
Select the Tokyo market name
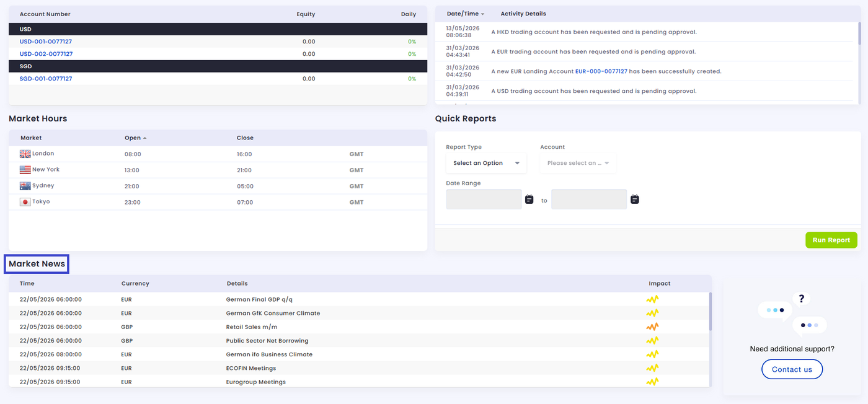pyautogui.click(x=41, y=202)
